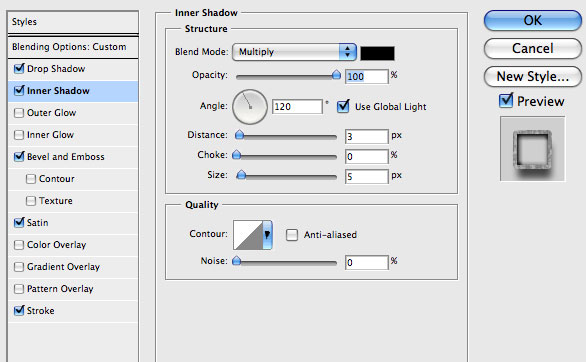586x362 pixels.
Task: Click the Size value field
Action: point(367,177)
